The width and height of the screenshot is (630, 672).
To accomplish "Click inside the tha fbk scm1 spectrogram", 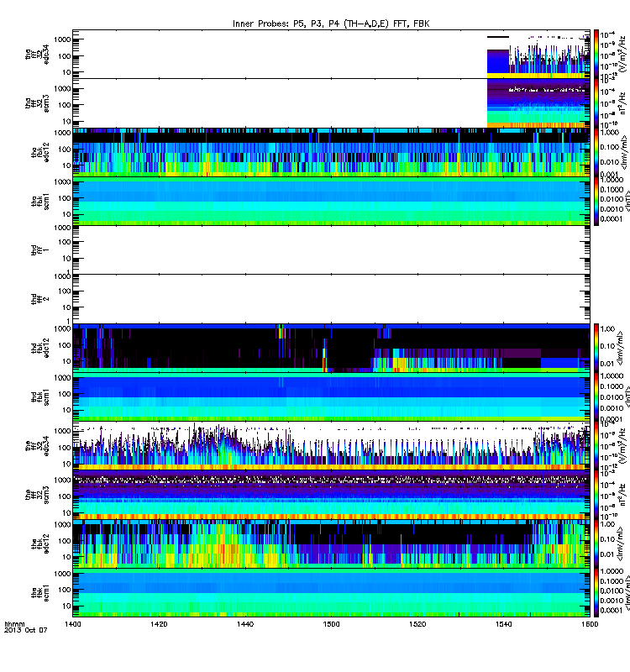I will coord(331,202).
